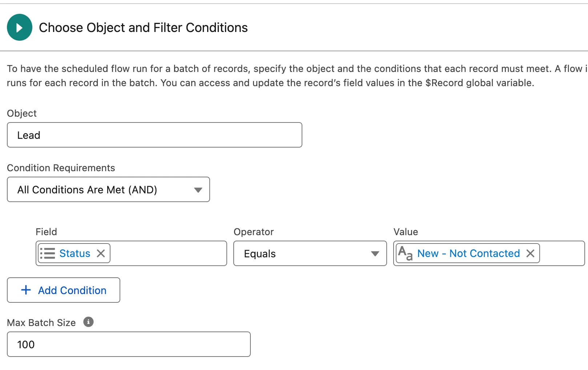This screenshot has height=370, width=588.
Task: Focus the Max Batch Size input
Action: click(x=129, y=345)
